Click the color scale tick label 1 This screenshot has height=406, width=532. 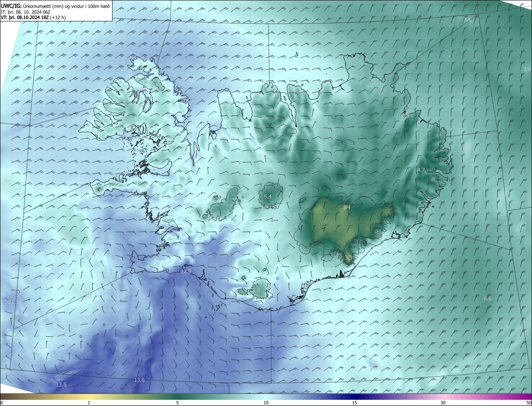tap(89, 403)
